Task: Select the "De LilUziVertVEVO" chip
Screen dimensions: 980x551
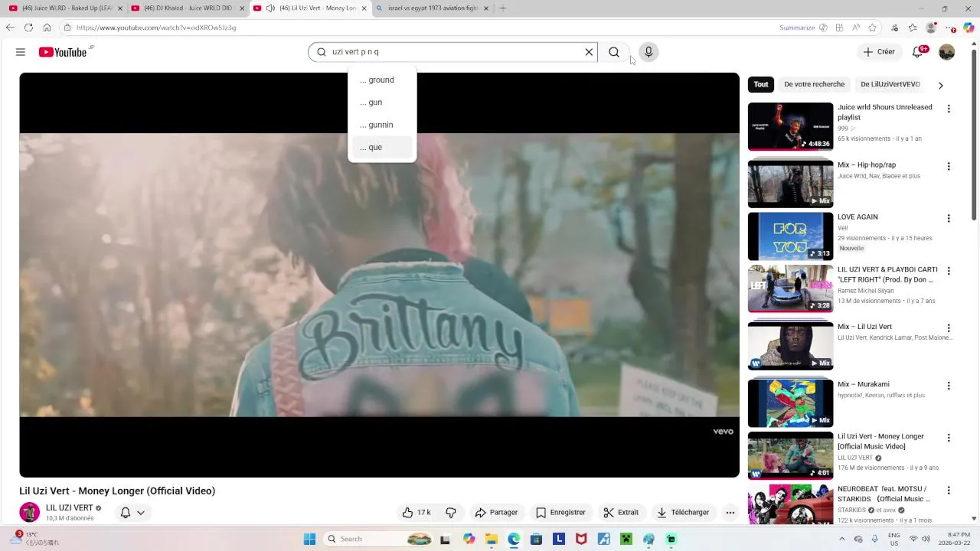Action: pos(890,85)
